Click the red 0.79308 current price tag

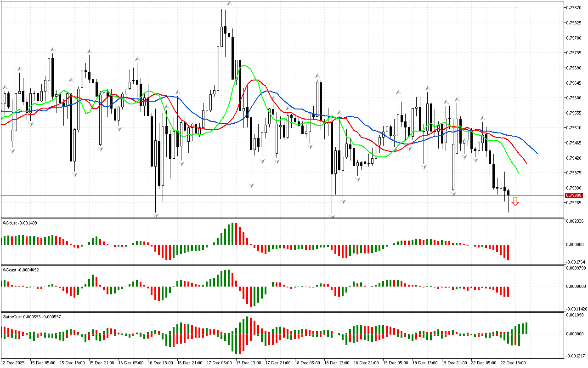(x=574, y=195)
